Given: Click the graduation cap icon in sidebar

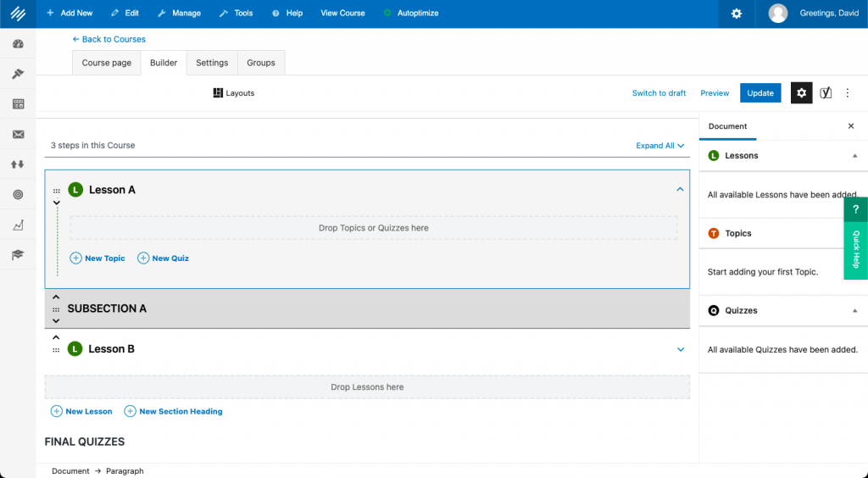Looking at the screenshot, I should tap(18, 254).
